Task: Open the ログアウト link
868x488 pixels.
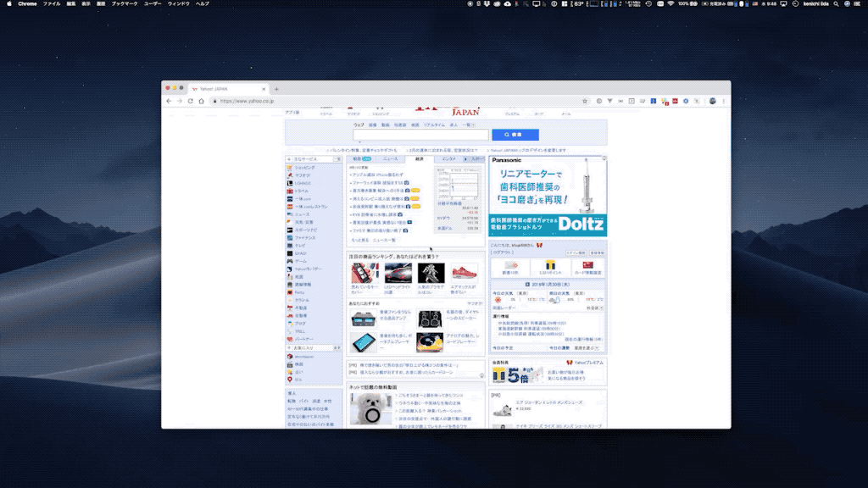Action: [x=502, y=252]
